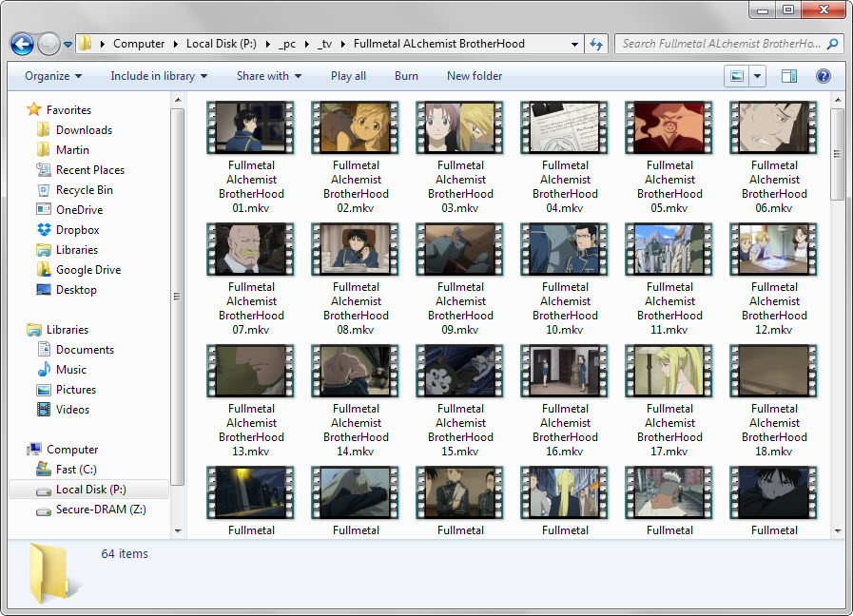Select Fullmetal Alchemist BrotherHood 02.mkv thumbnail
Screen dimensions: 853x616
tap(355, 127)
